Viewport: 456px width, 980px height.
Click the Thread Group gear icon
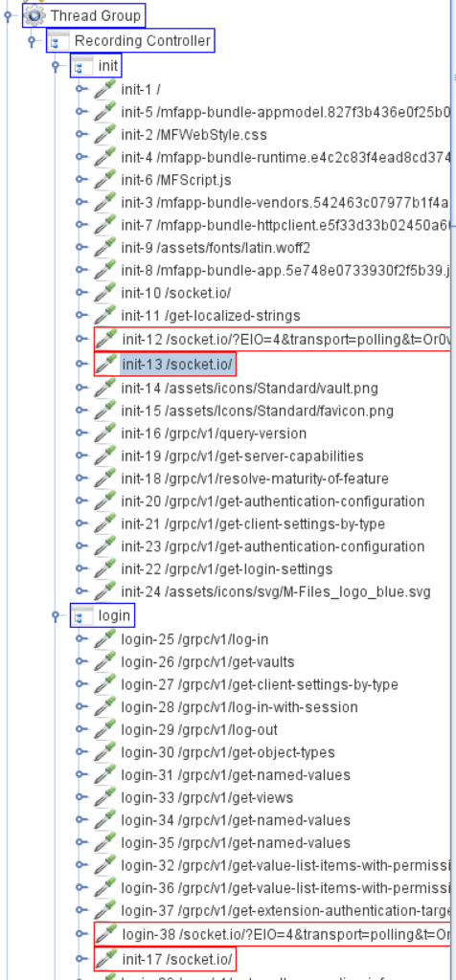35,15
